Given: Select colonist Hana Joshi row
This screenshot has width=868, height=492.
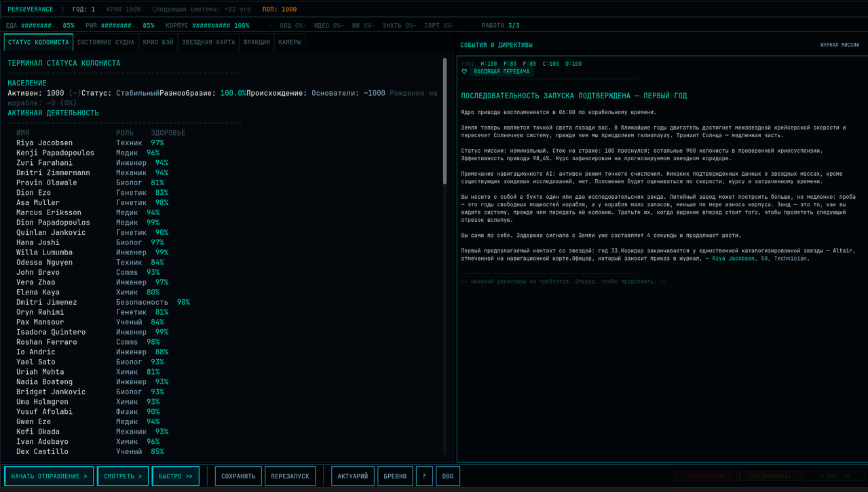Looking at the screenshot, I should 90,242.
